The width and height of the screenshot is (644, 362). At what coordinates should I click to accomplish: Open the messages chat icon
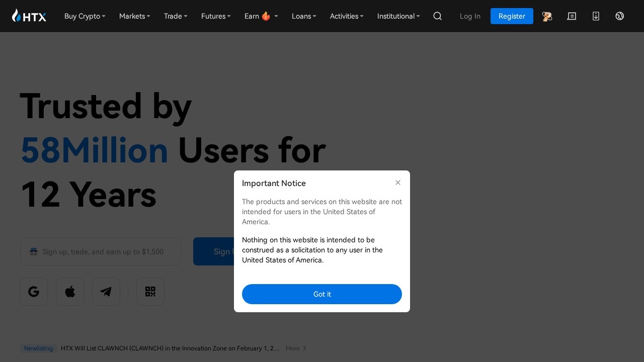[572, 16]
